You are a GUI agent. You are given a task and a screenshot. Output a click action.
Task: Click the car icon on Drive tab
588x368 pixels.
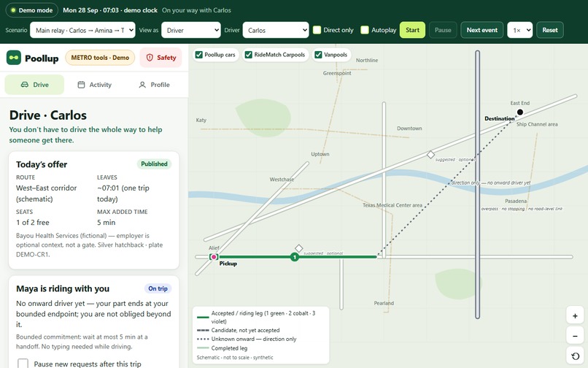(x=24, y=85)
